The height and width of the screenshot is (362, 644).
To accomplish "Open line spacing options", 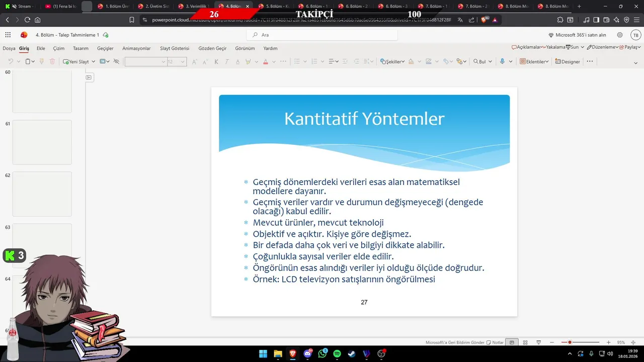I will tap(368, 61).
